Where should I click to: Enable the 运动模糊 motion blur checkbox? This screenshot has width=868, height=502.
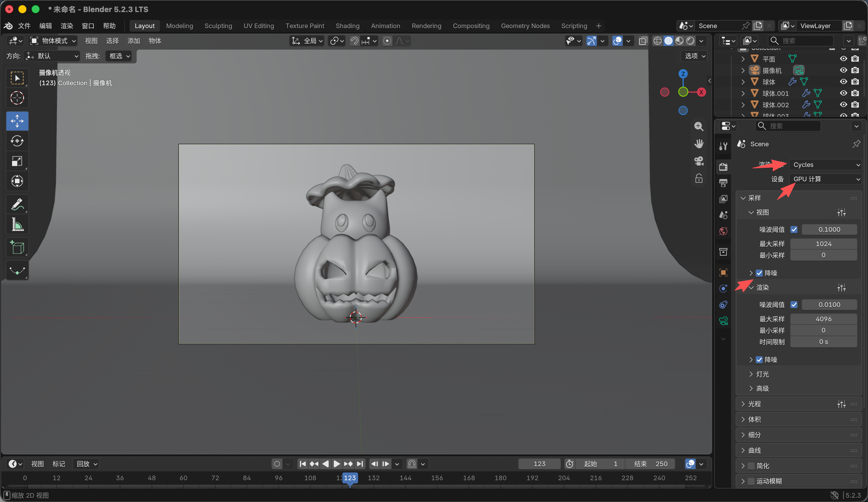click(751, 481)
